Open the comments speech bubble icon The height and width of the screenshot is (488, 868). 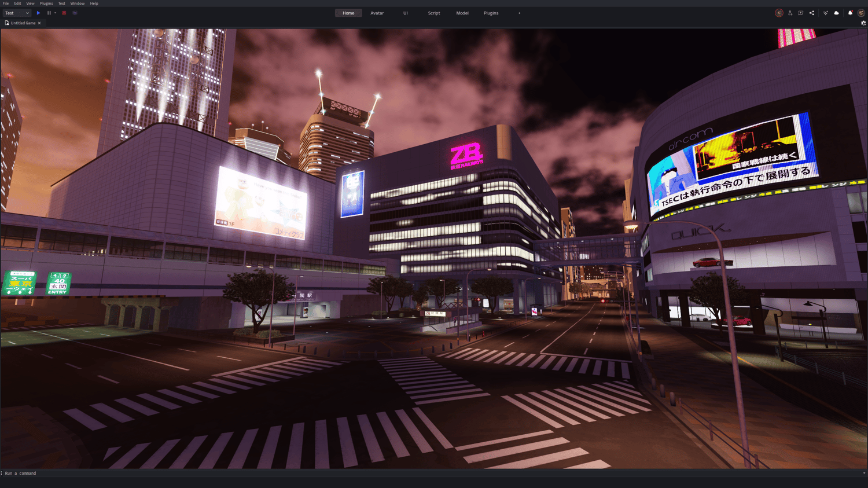point(801,13)
